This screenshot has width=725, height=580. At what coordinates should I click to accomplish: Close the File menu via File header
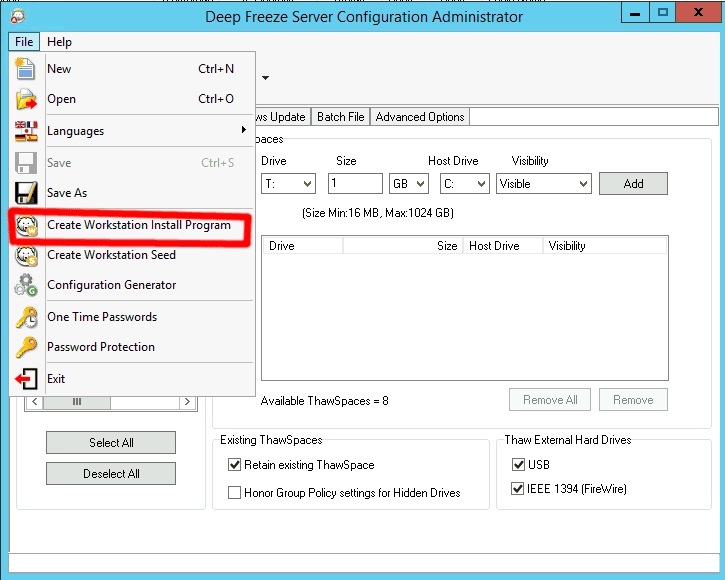(x=24, y=42)
